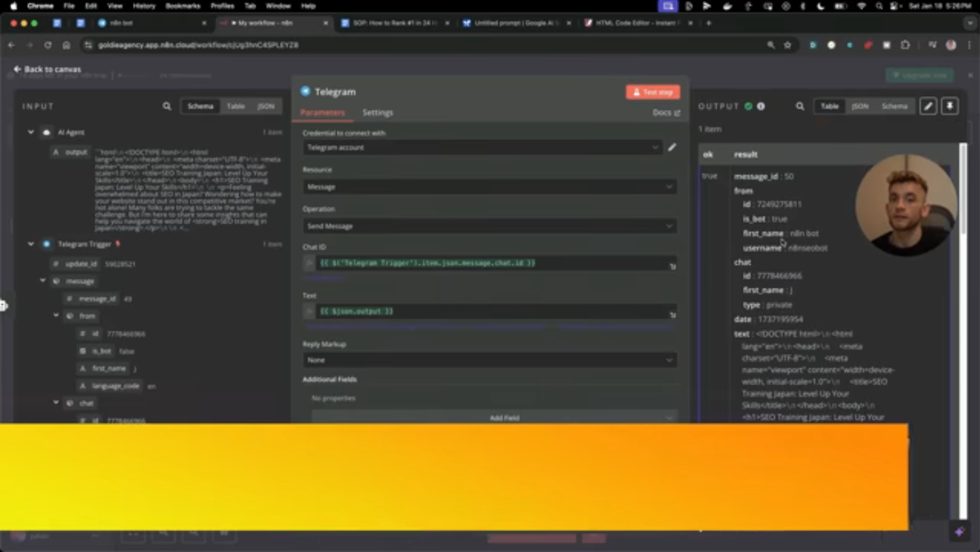Switch OUTPUT view to JSON

tap(860, 106)
